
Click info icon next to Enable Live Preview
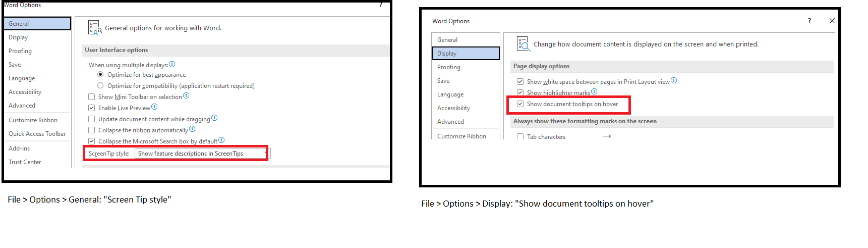154,107
